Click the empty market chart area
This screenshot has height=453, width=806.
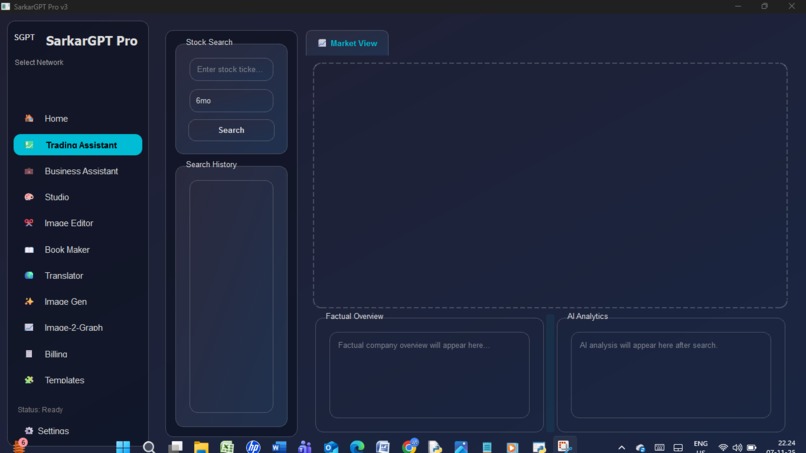point(550,186)
